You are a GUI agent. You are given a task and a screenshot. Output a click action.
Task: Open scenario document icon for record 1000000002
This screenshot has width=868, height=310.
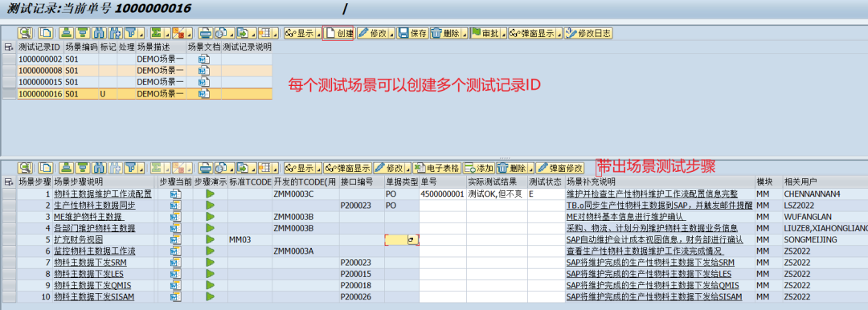204,59
